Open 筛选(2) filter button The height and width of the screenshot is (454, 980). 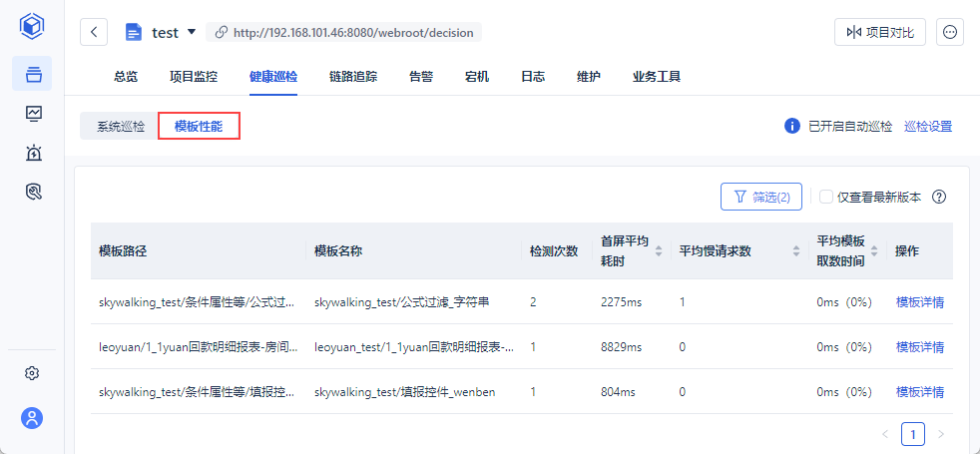pyautogui.click(x=761, y=197)
